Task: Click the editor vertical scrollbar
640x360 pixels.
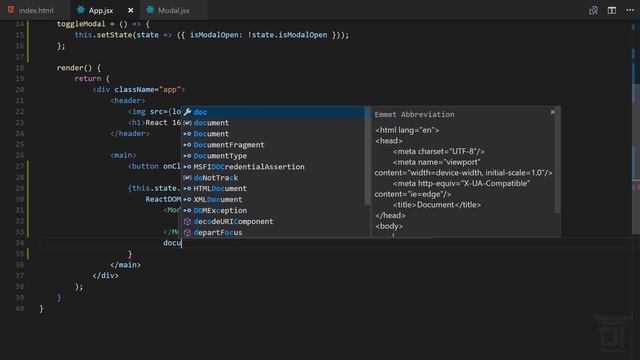Action: pos(636,159)
